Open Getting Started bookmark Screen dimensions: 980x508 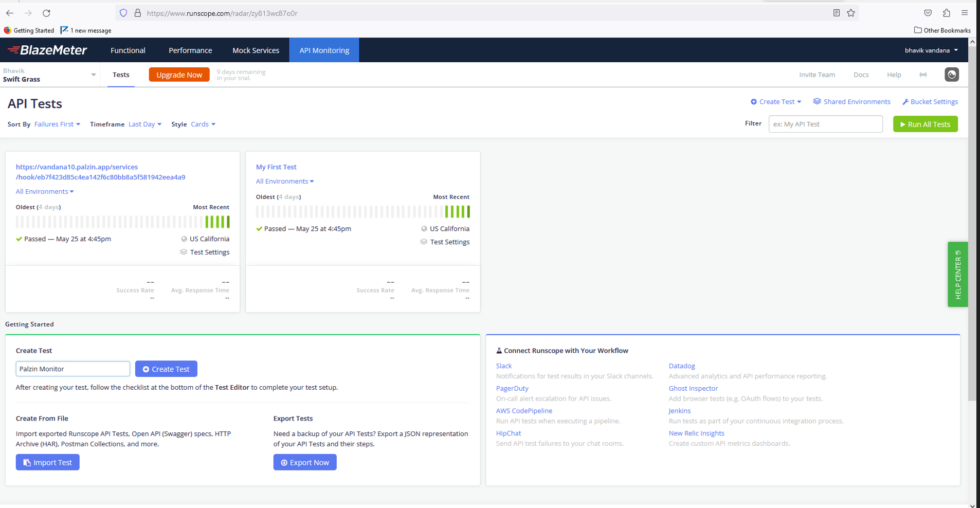(29, 30)
